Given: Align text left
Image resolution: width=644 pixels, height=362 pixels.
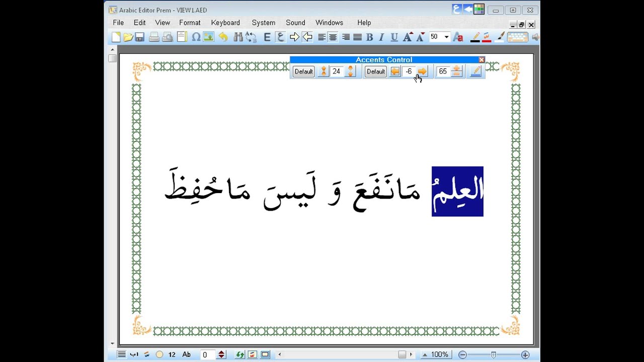Looking at the screenshot, I should click(321, 37).
